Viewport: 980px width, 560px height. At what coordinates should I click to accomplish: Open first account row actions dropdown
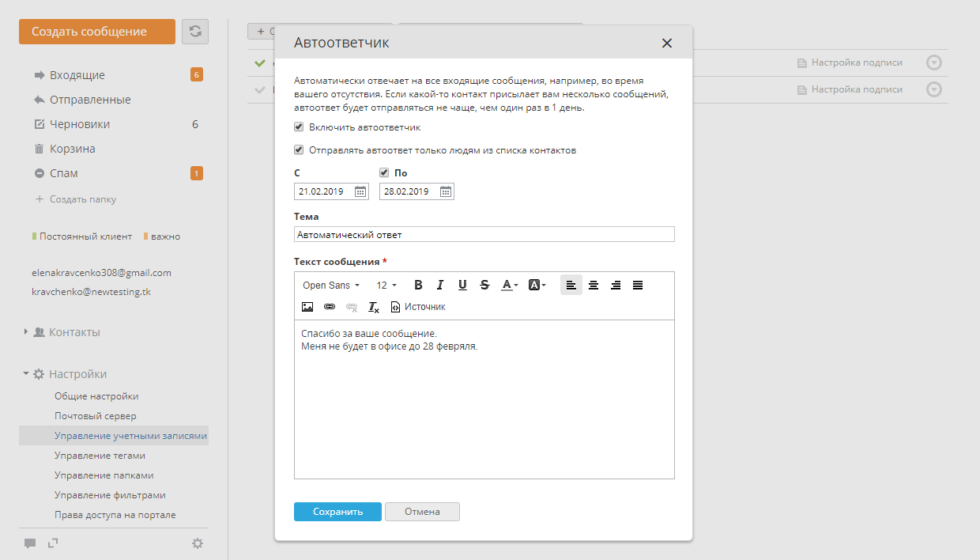pyautogui.click(x=934, y=62)
